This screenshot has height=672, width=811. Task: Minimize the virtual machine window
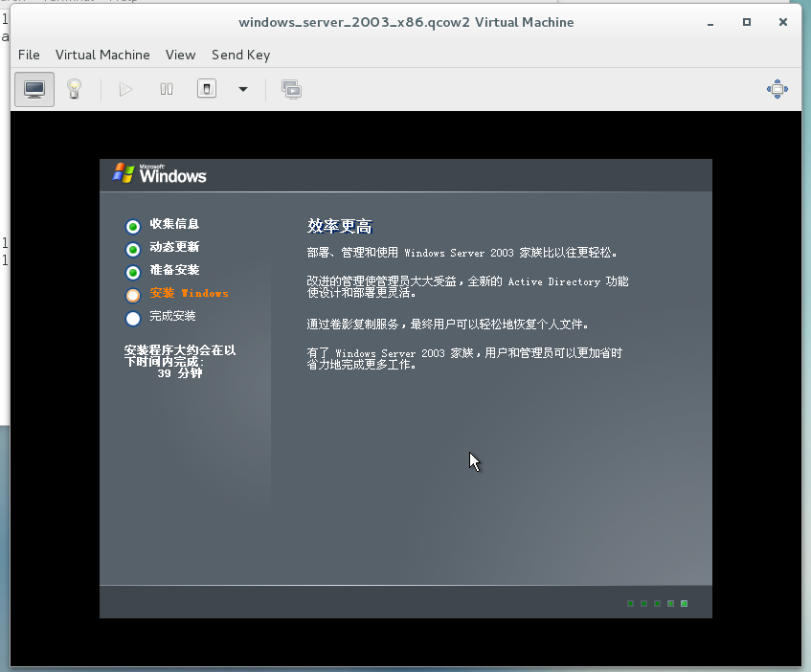click(x=710, y=23)
